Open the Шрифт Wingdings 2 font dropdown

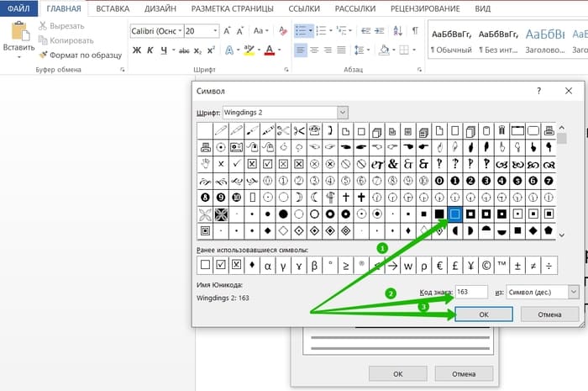[343, 112]
